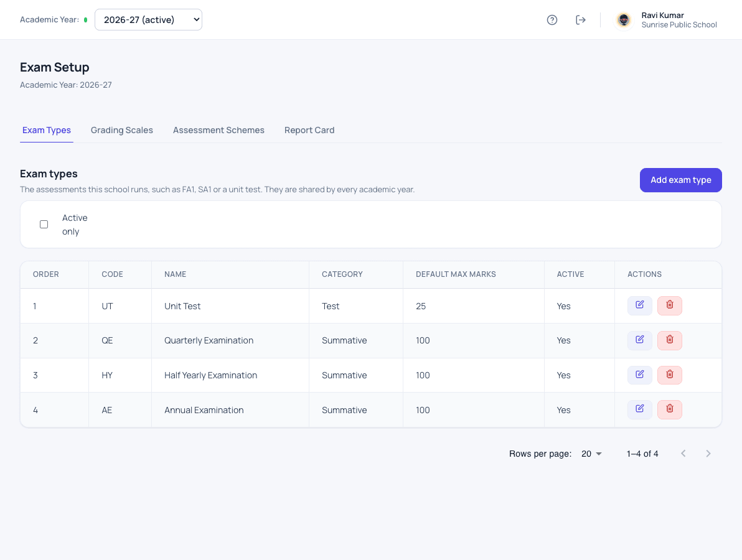Click the 25 max marks cell
The height and width of the screenshot is (560, 742).
pos(473,306)
